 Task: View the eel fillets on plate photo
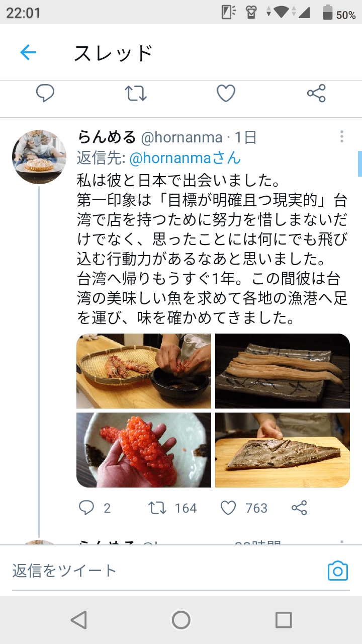(283, 371)
